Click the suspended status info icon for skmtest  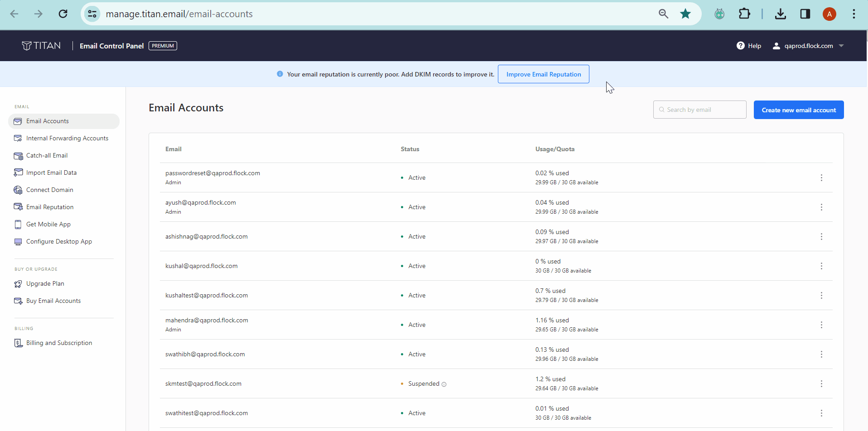[444, 384]
